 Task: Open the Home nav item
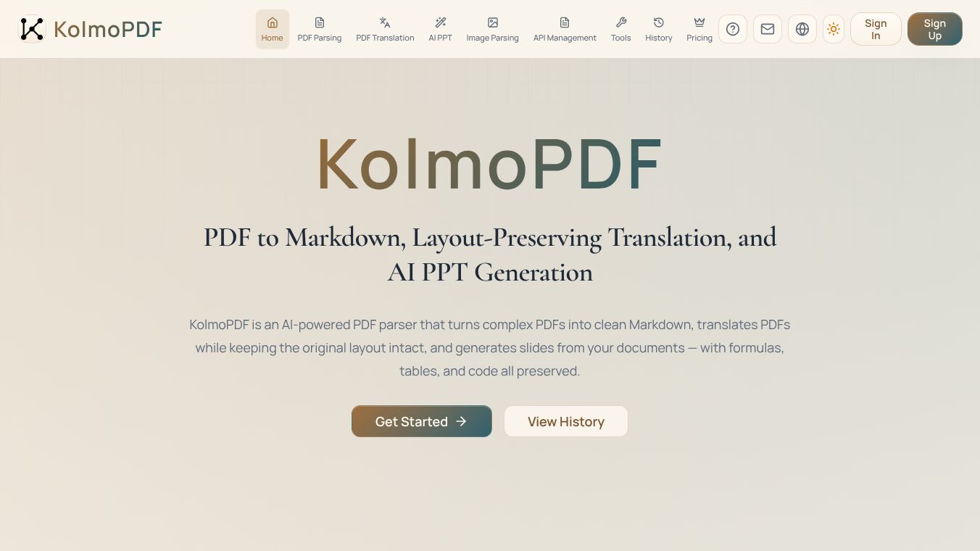[x=273, y=29]
